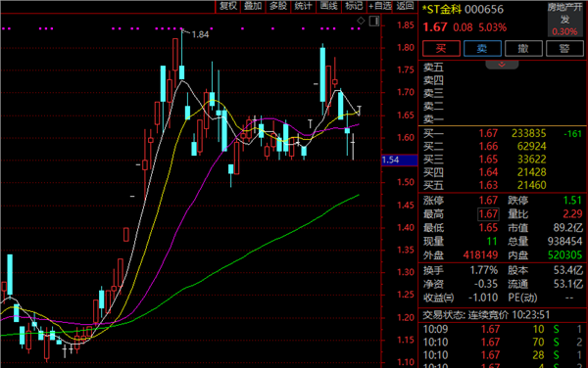Screen dimensions: 588x368
Task: Click the diamond marker icon above the chart
Action: pyautogui.click(x=361, y=21)
